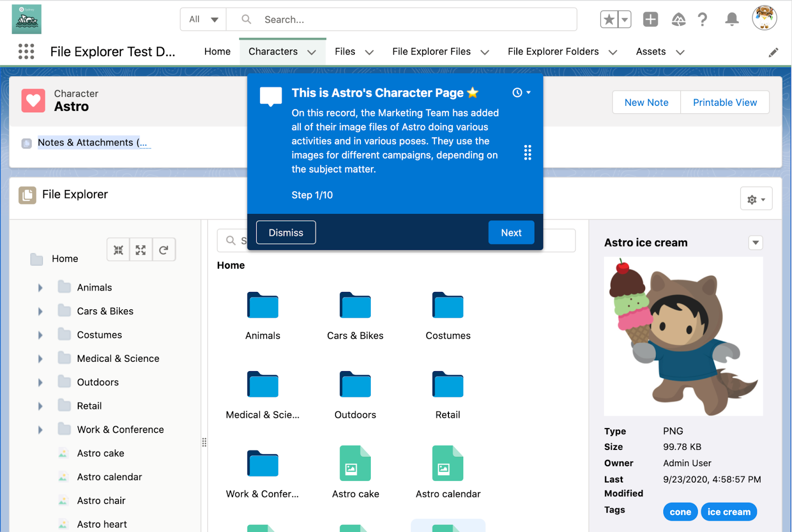Select Astro cake in the tree

pos(100,453)
